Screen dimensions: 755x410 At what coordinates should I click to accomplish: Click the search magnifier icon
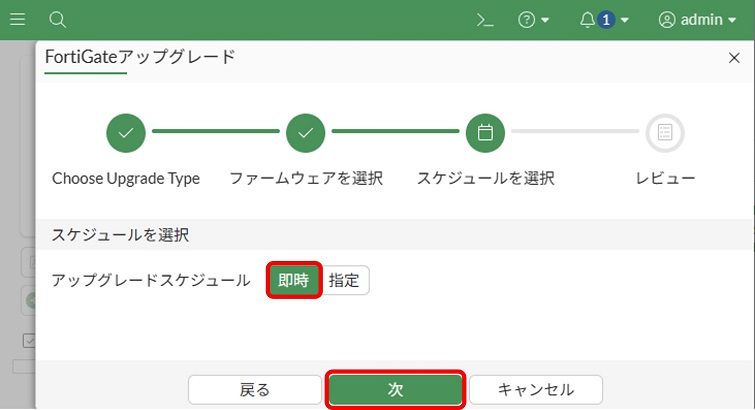58,19
